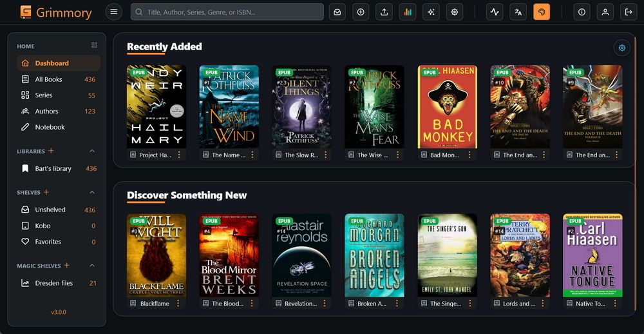Open three-dot menu for The Name of the Wind
644x334 pixels.
[x=252, y=155]
